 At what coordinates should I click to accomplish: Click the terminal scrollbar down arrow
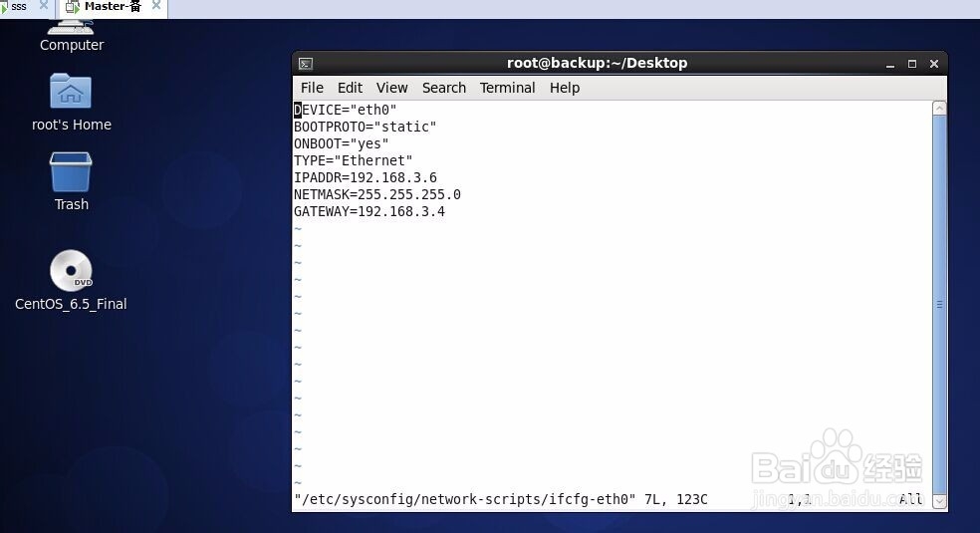click(x=939, y=501)
